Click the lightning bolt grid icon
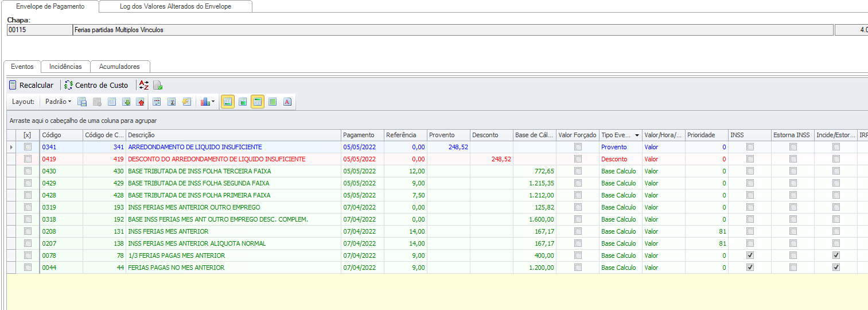 click(186, 102)
